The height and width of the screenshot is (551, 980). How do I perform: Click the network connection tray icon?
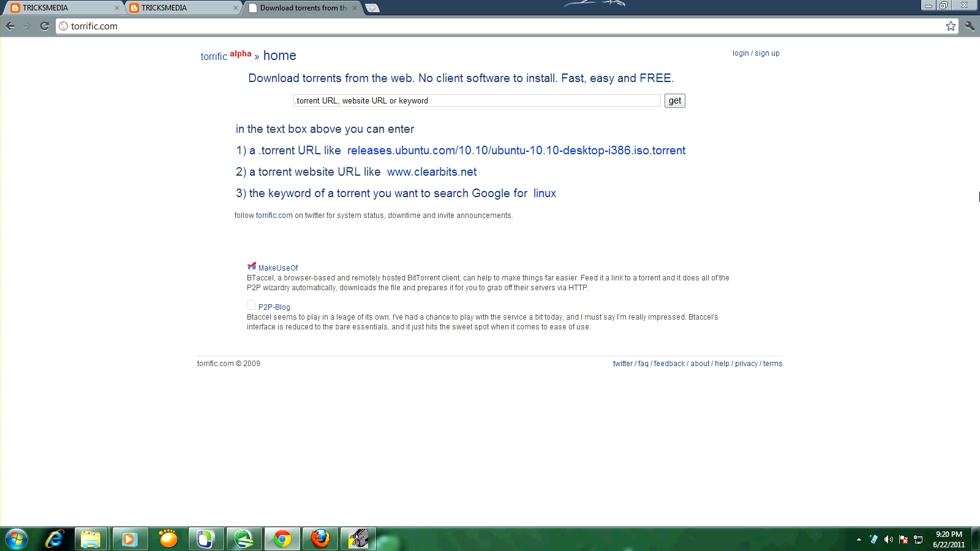[x=918, y=539]
